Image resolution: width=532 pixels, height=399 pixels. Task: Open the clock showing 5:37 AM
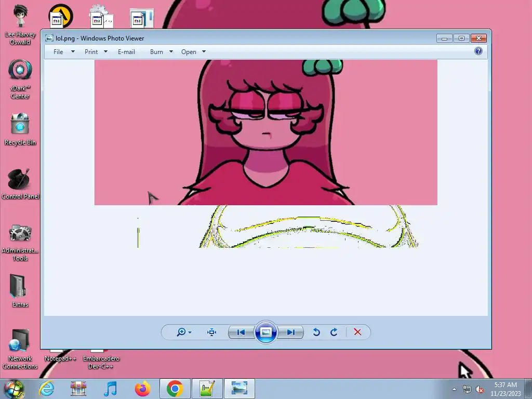point(506,389)
